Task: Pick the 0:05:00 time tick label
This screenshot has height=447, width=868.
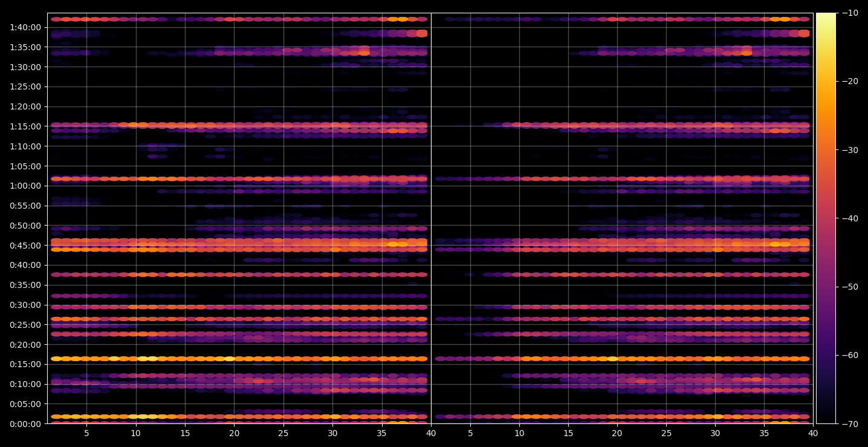Action: tap(25, 404)
